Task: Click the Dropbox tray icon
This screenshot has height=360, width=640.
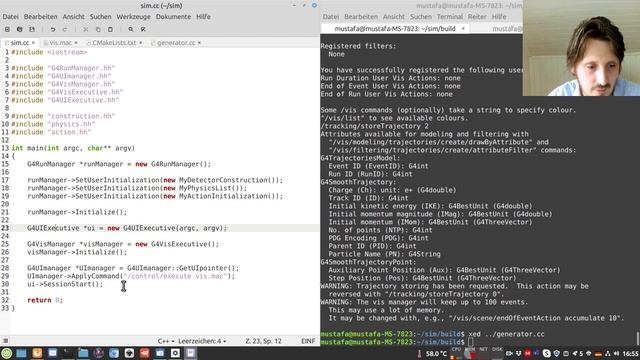Action: (x=518, y=353)
